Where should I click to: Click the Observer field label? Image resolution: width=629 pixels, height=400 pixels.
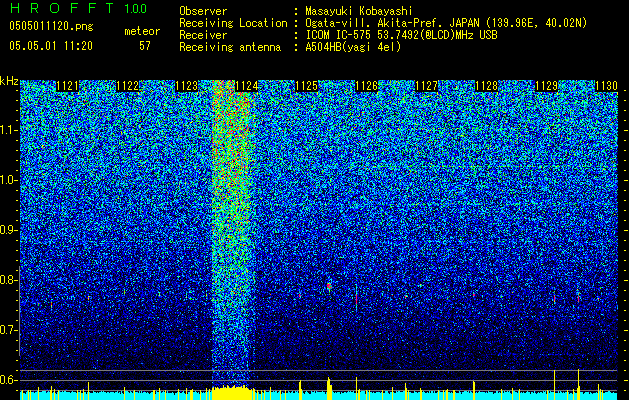tap(203, 11)
